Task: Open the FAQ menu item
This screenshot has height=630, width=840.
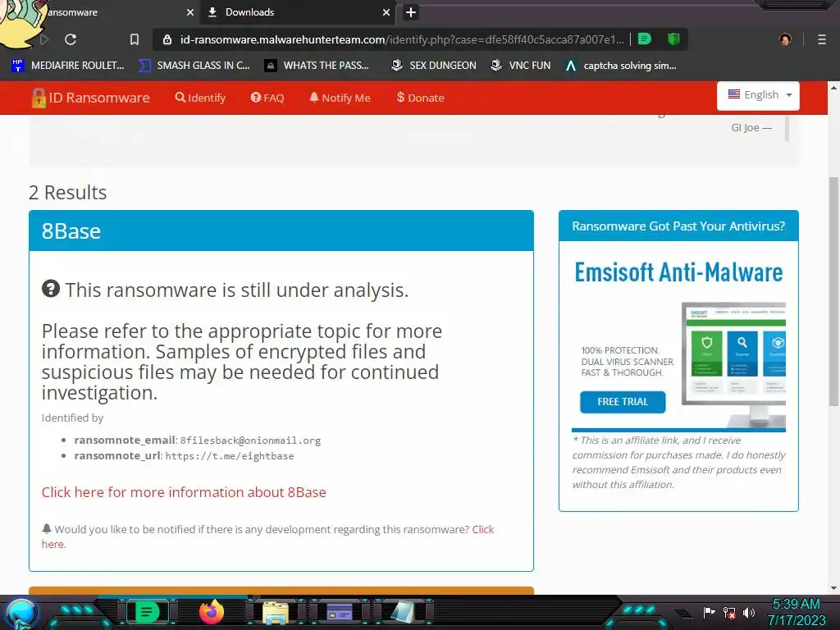Action: point(267,98)
